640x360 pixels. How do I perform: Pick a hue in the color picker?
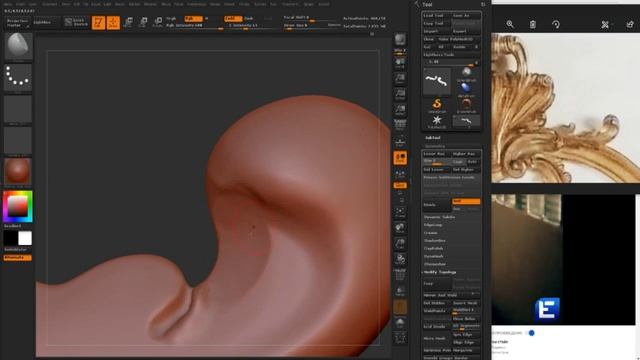pyautogui.click(x=18, y=206)
